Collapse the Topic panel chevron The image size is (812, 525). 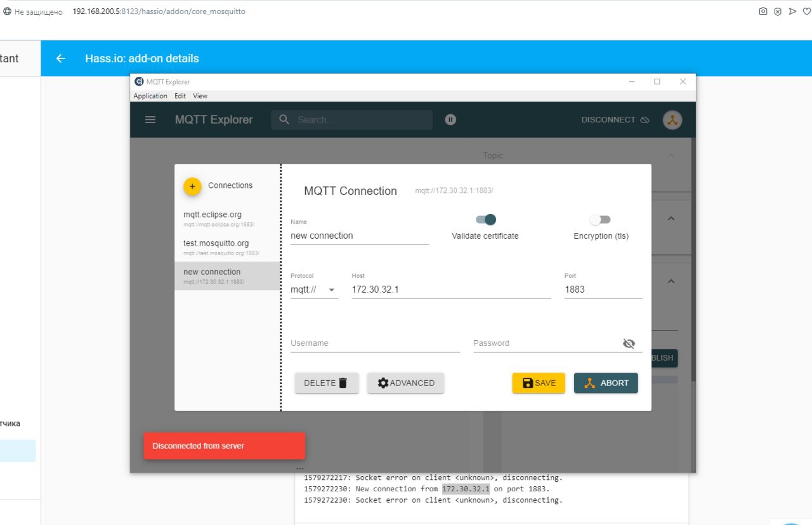tap(671, 156)
